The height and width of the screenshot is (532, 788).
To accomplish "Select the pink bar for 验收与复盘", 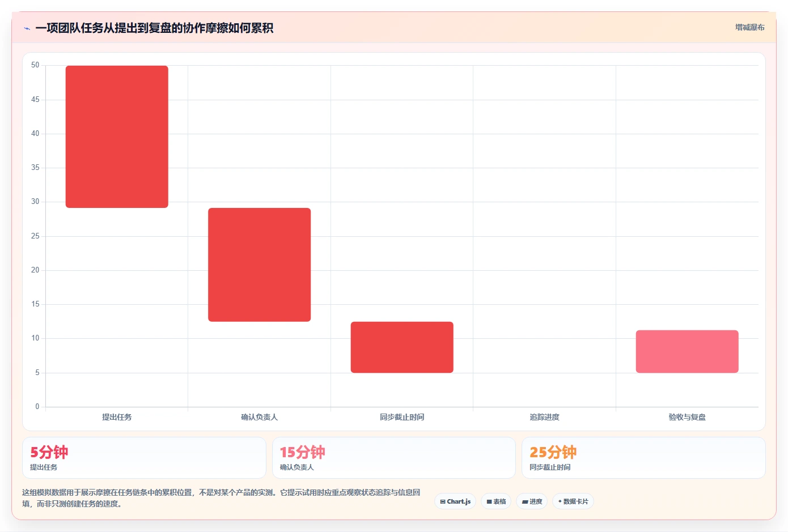I will pyautogui.click(x=687, y=351).
